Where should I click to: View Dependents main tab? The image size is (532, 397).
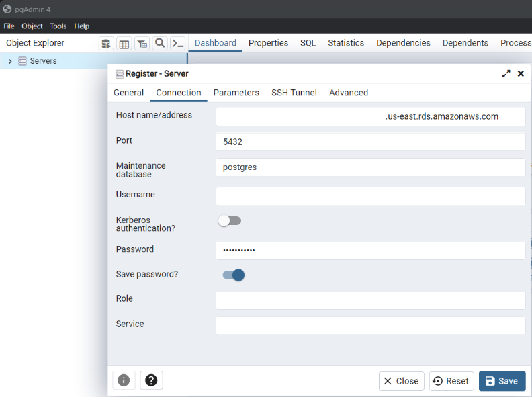click(465, 43)
